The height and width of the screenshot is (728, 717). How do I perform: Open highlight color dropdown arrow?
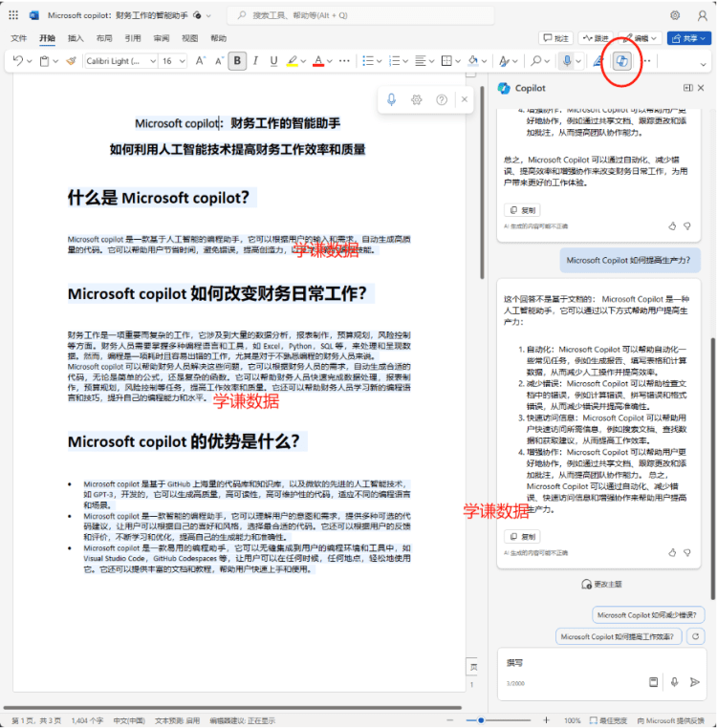(303, 61)
